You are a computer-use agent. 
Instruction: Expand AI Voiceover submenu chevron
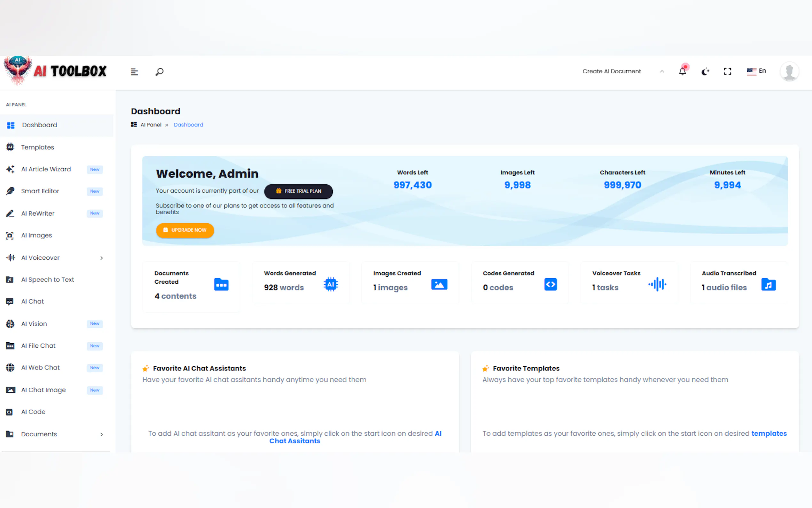click(101, 258)
